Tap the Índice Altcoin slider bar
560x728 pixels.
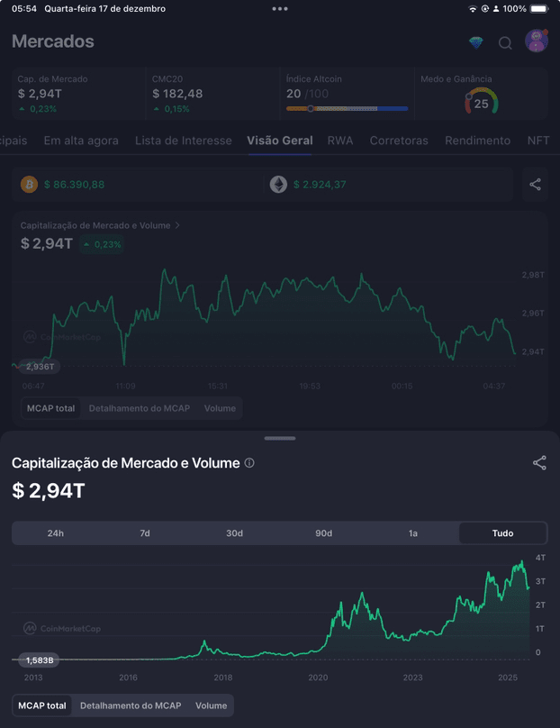(x=347, y=109)
